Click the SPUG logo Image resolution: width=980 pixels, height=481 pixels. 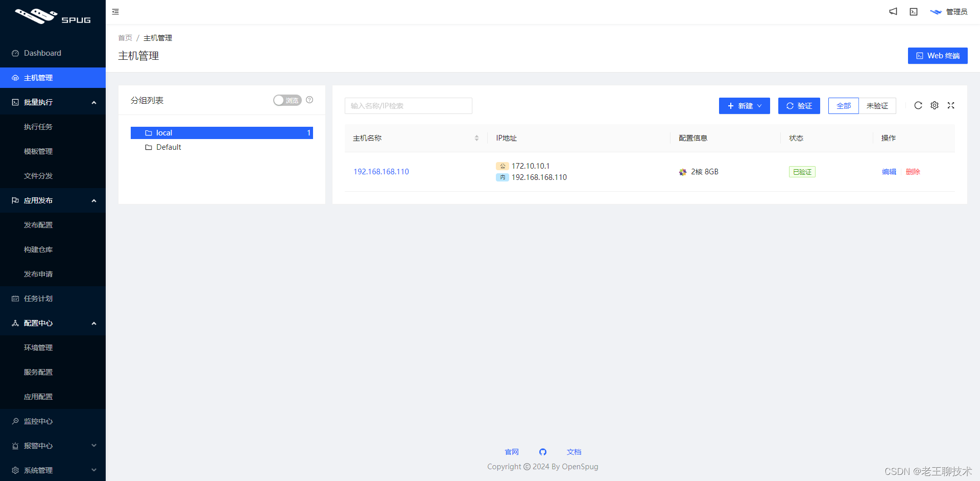53,16
